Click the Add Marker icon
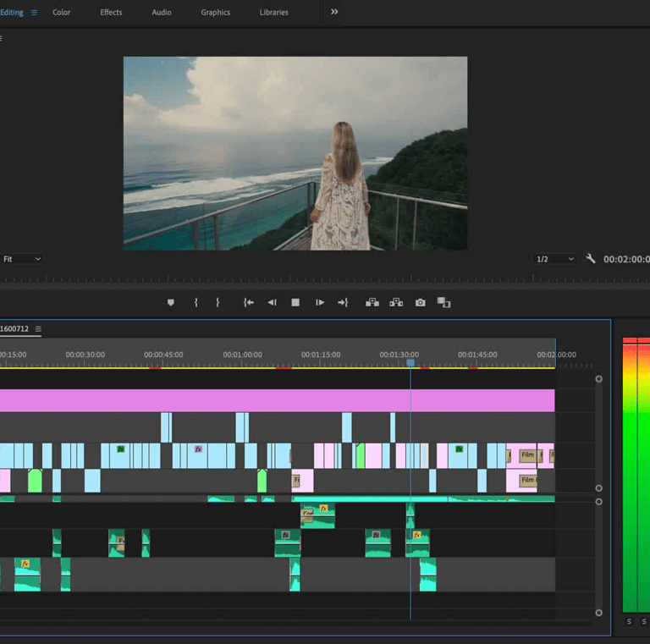Viewport: 650px width, 644px height. (170, 302)
